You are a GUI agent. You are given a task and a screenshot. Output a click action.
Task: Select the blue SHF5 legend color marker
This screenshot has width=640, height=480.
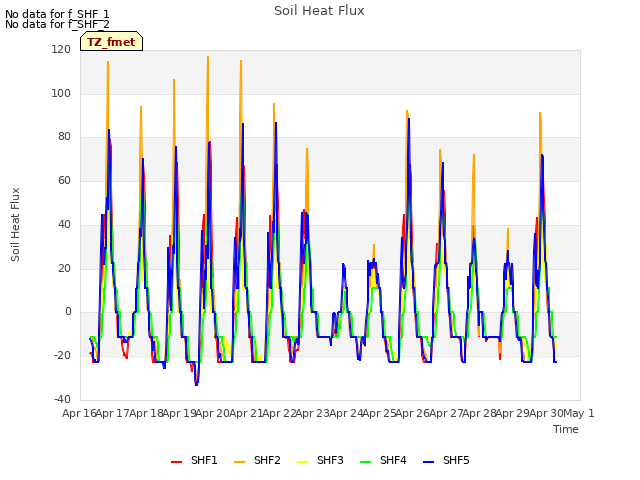pyautogui.click(x=429, y=462)
